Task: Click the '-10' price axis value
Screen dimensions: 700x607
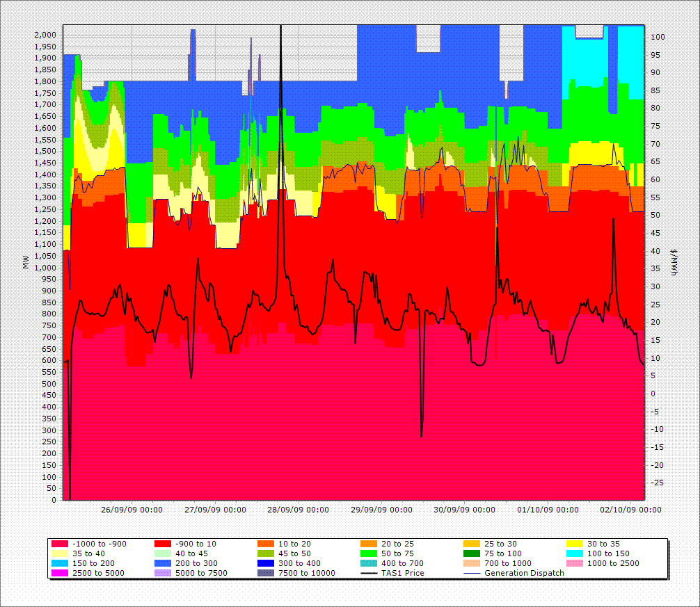Action: point(657,429)
